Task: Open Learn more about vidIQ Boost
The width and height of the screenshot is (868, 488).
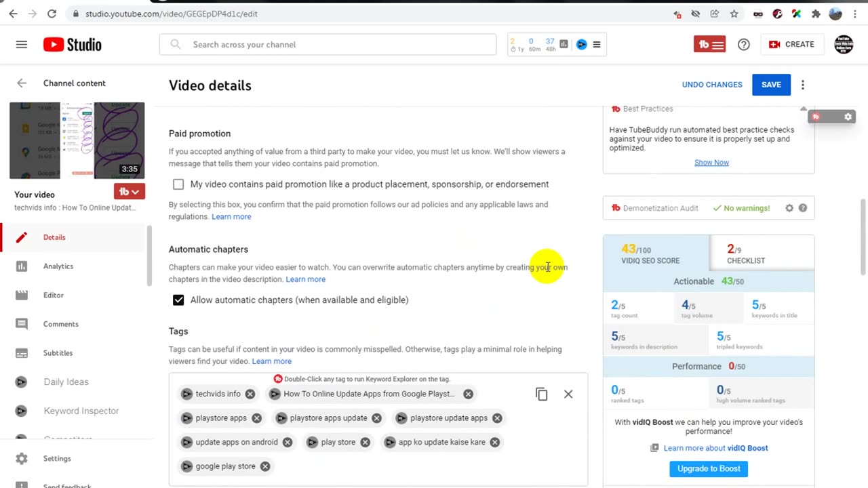Action: point(715,448)
